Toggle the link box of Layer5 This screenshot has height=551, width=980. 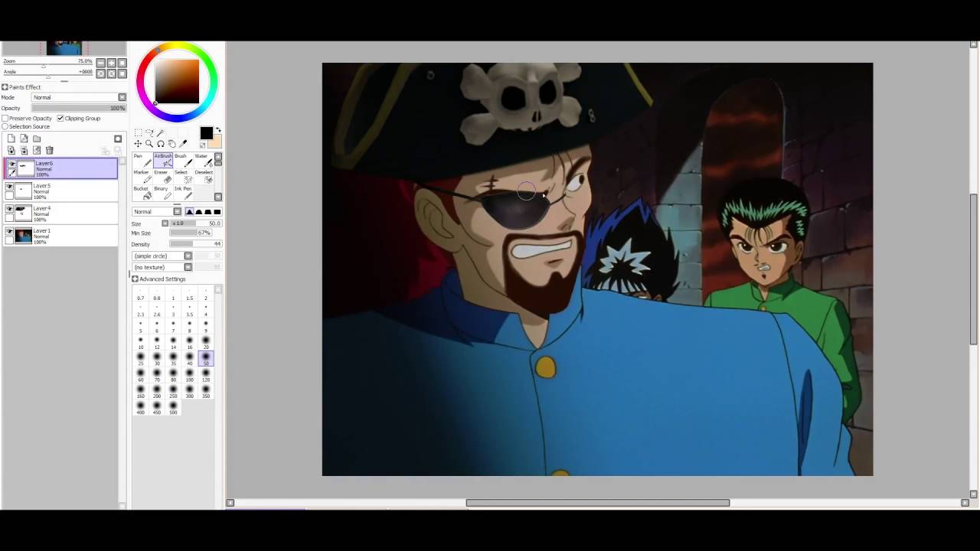click(9, 195)
